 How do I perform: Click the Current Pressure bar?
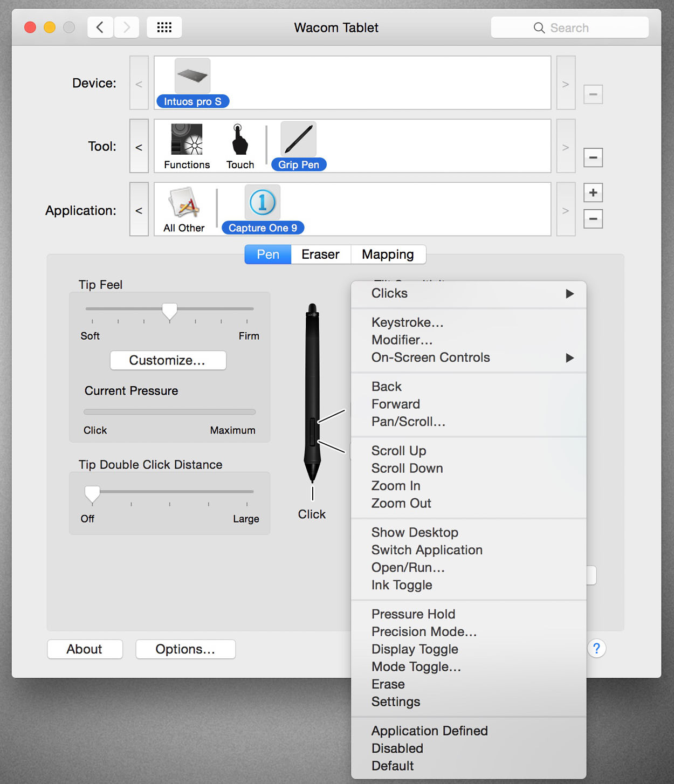pos(169,412)
